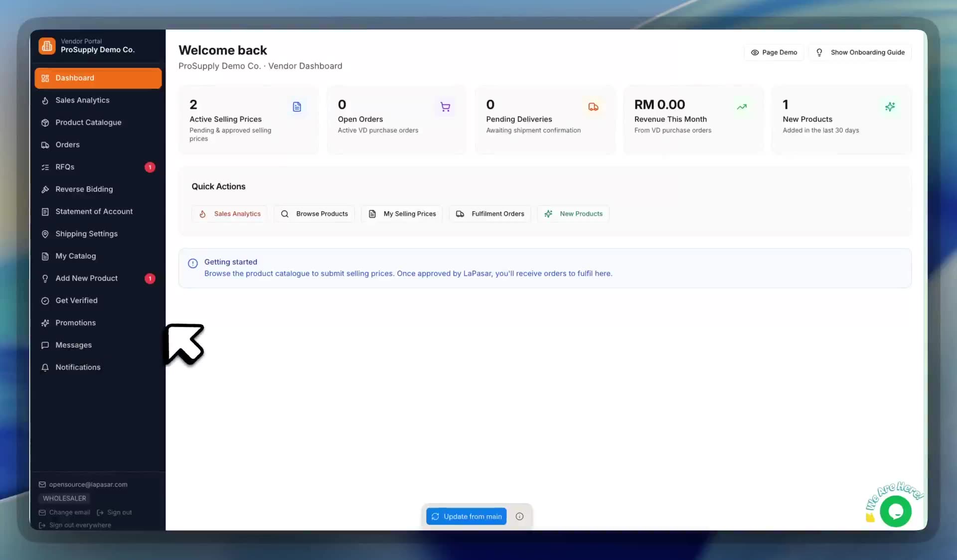
Task: Click the Revenue This Month trend icon
Action: click(x=742, y=107)
